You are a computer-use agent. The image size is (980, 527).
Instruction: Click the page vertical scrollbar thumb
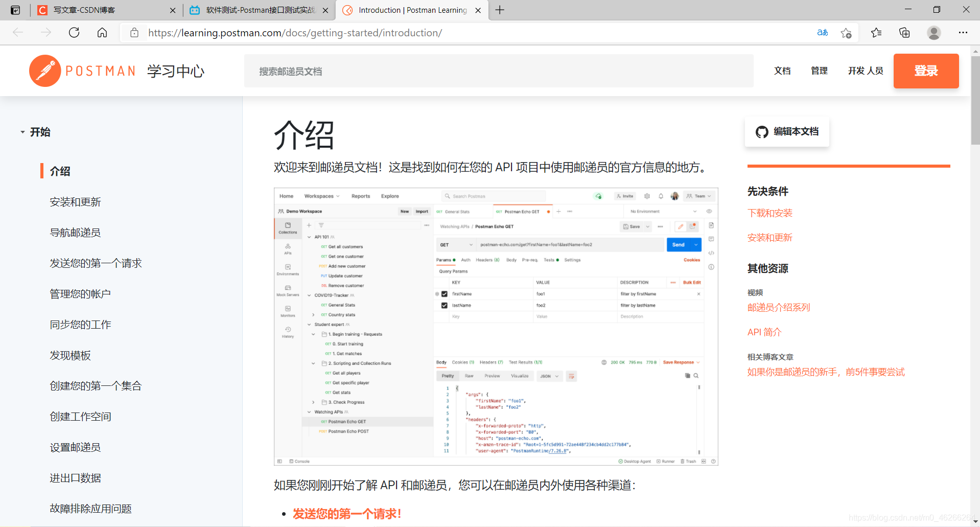coord(975,100)
